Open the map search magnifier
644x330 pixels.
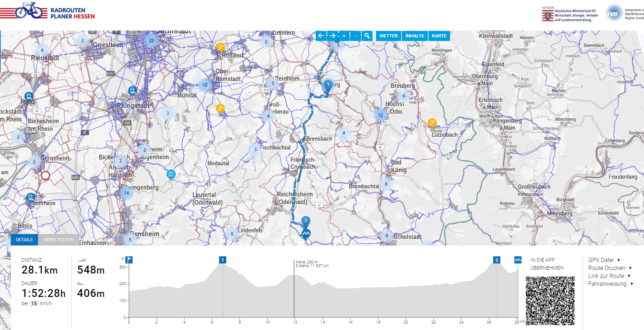[x=367, y=36]
